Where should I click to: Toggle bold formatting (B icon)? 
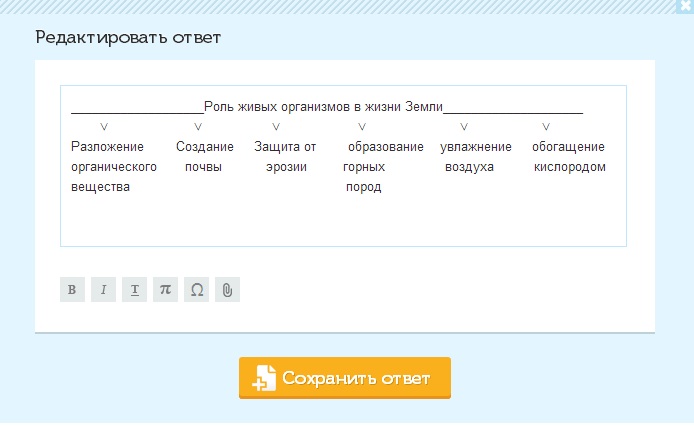tap(72, 290)
